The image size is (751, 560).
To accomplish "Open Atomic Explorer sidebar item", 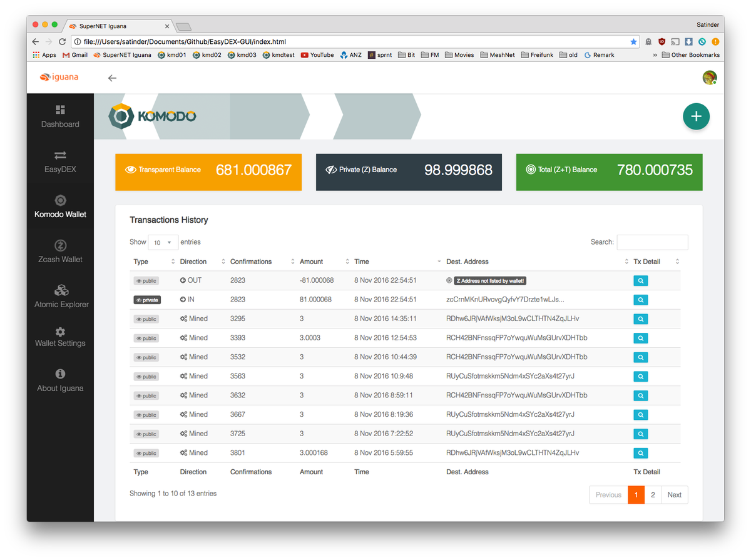I will point(60,297).
